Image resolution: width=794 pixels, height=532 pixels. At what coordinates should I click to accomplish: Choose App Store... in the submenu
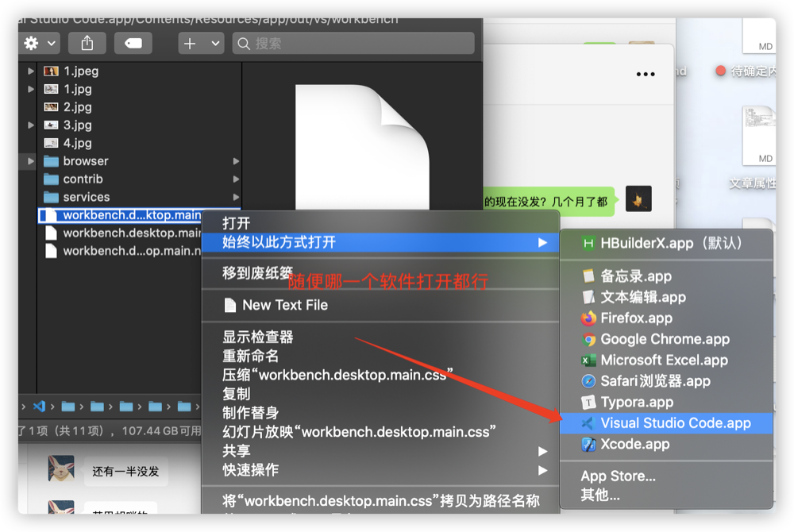[666, 476]
